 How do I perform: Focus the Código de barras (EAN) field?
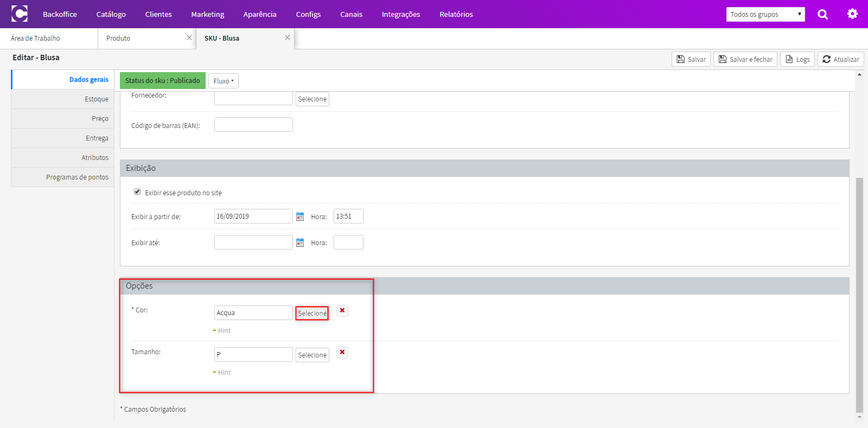pos(253,124)
